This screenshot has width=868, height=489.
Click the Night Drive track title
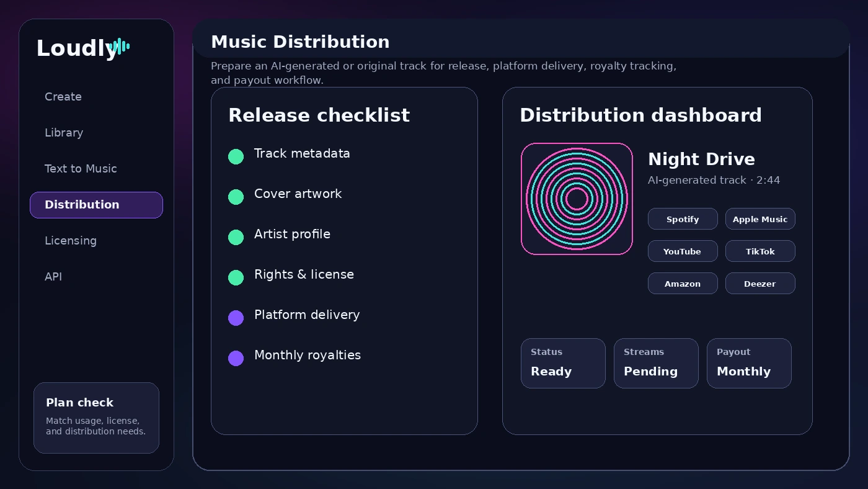701,159
